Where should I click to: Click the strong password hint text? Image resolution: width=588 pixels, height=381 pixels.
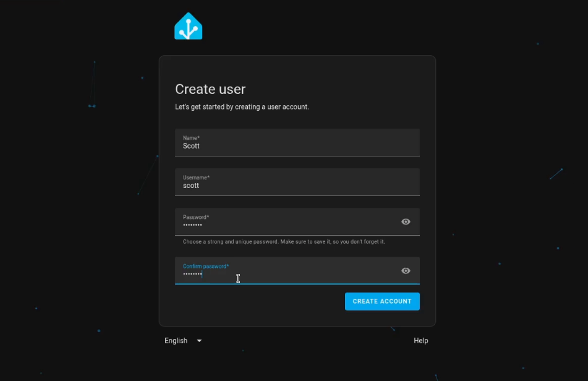284,241
